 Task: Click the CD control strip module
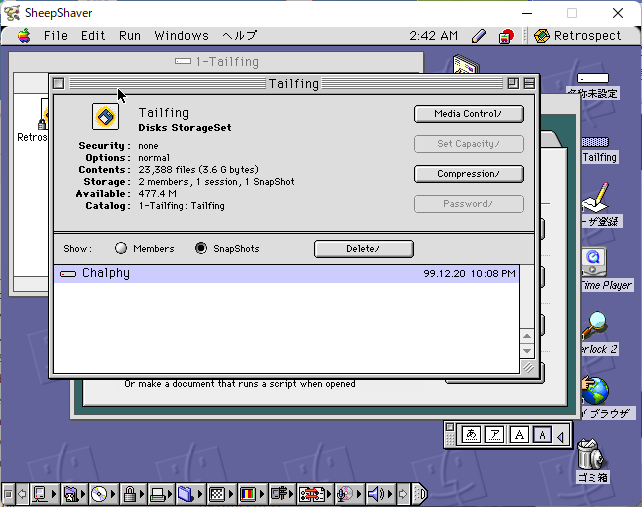[99, 493]
